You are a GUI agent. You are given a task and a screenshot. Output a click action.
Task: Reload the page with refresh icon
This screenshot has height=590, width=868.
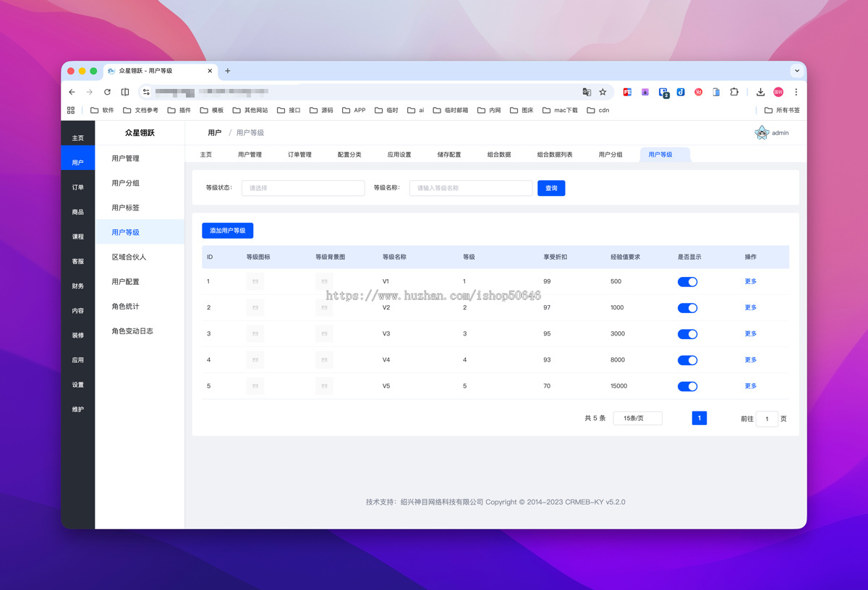(x=107, y=92)
